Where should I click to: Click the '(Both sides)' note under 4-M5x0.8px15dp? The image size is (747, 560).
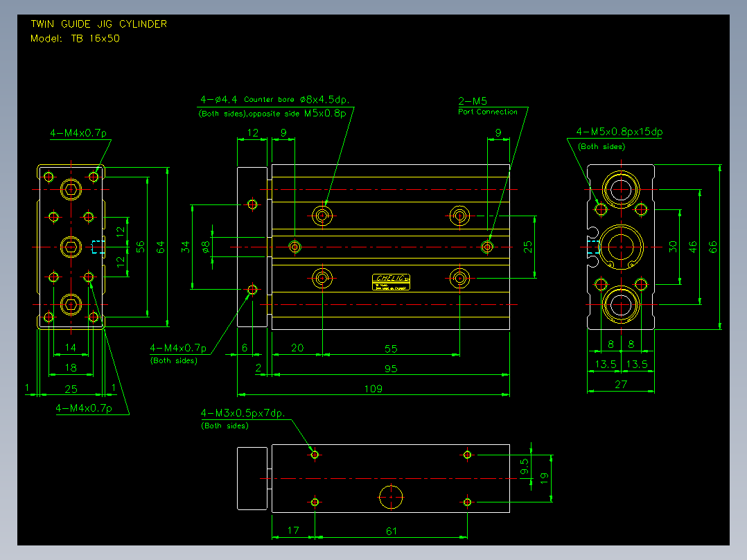click(601, 147)
